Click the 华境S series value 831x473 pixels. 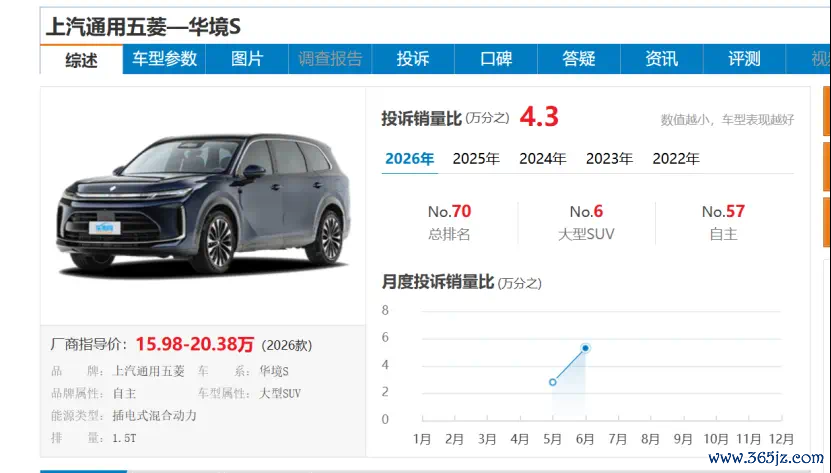click(274, 371)
